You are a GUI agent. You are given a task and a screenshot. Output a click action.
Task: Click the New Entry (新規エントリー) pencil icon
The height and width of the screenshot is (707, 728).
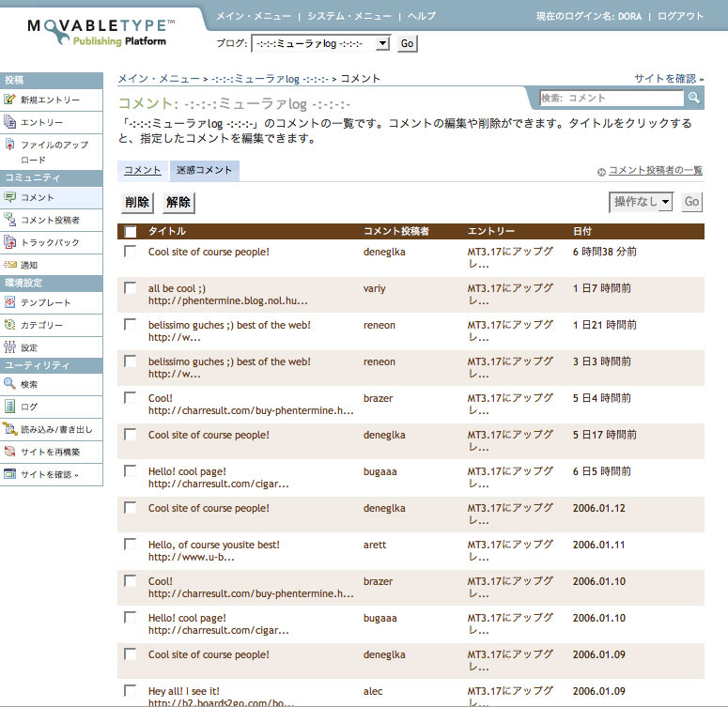pyautogui.click(x=10, y=100)
